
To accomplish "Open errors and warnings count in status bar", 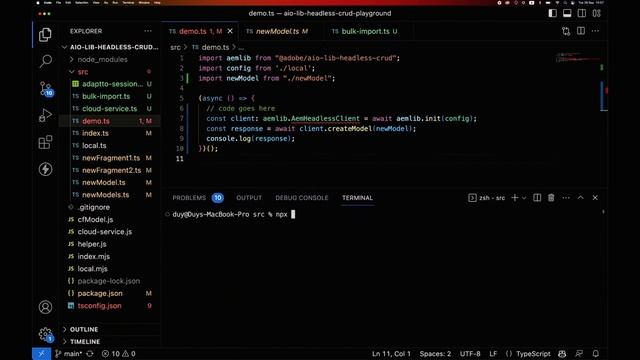I will [x=119, y=354].
